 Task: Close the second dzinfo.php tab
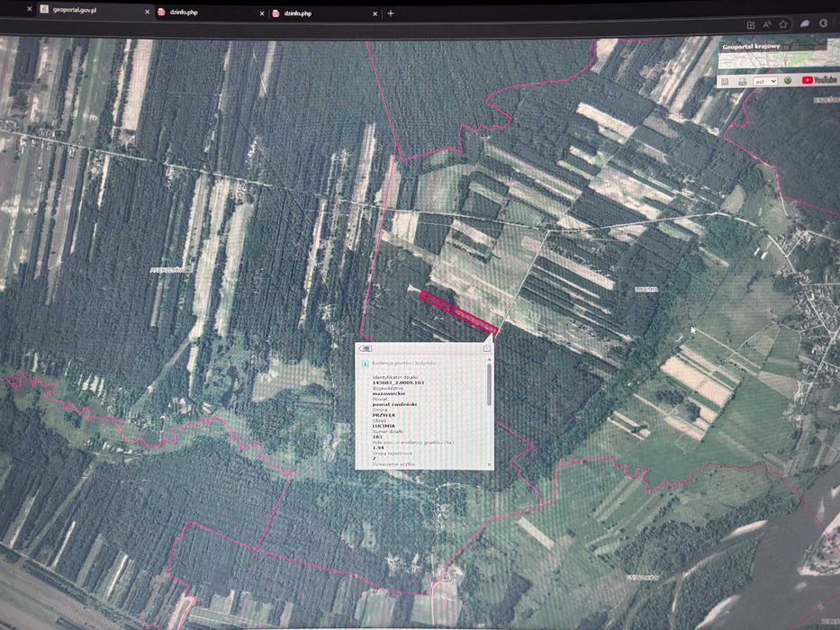click(x=375, y=13)
